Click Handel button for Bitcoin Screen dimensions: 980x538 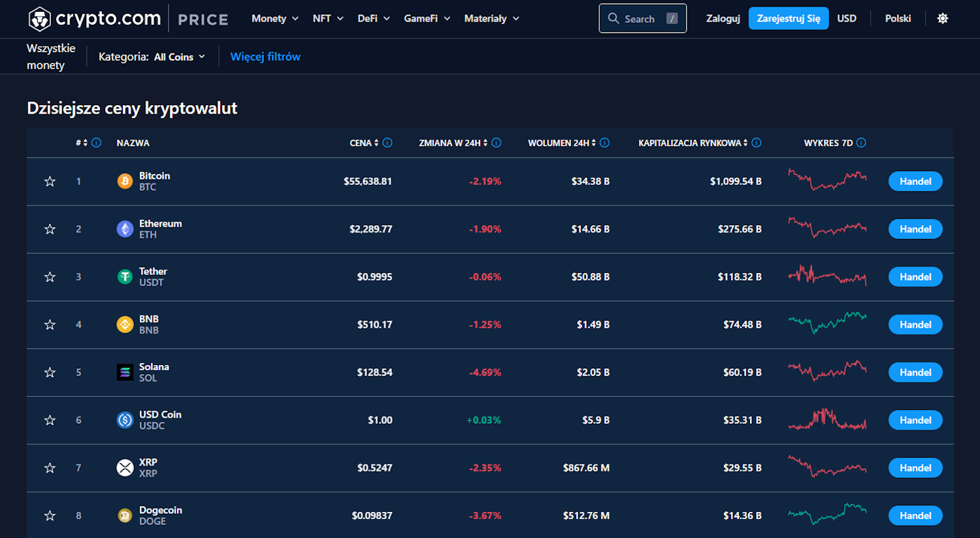915,182
